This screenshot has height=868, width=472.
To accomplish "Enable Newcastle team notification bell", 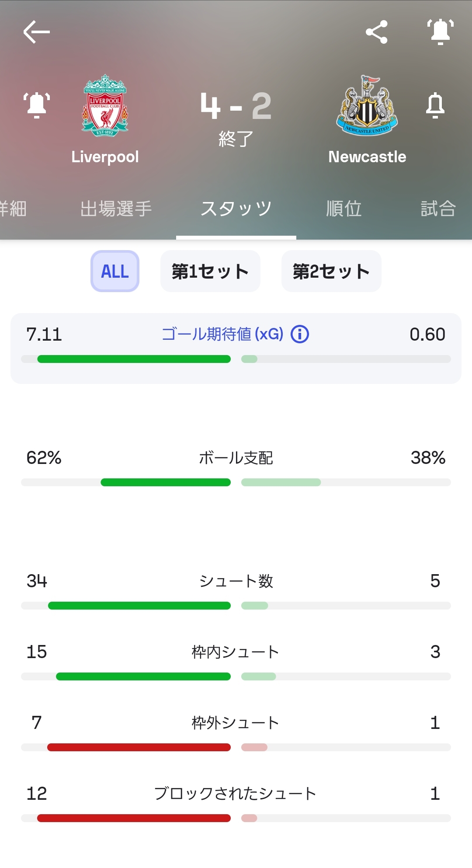I will tap(435, 105).
